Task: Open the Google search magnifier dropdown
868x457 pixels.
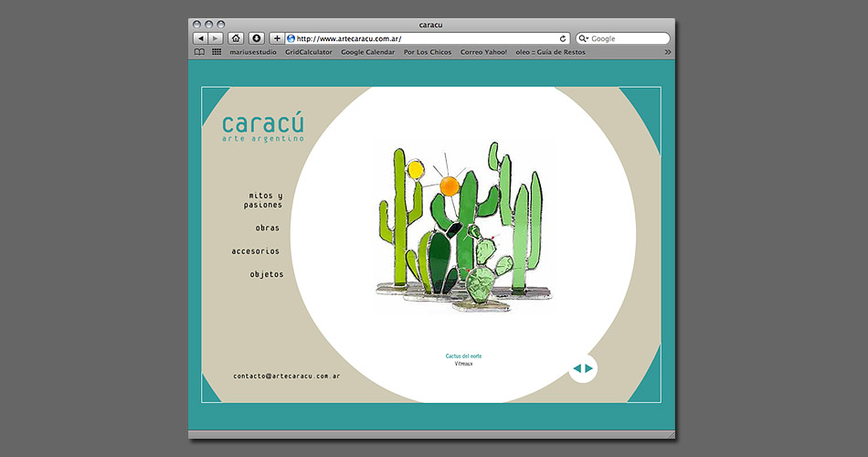Action: [584, 38]
